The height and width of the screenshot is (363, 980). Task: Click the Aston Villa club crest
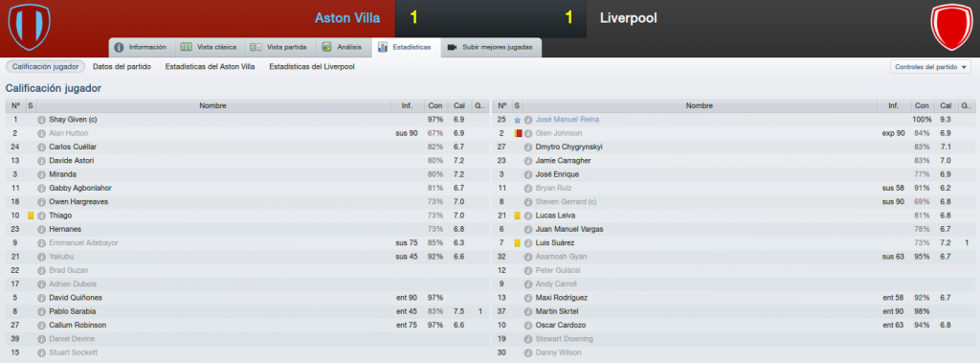(x=29, y=27)
